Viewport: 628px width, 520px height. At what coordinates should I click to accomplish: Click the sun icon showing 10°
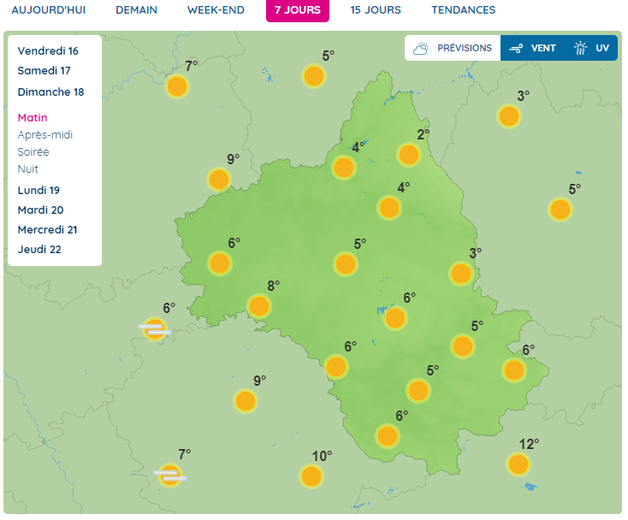312,476
